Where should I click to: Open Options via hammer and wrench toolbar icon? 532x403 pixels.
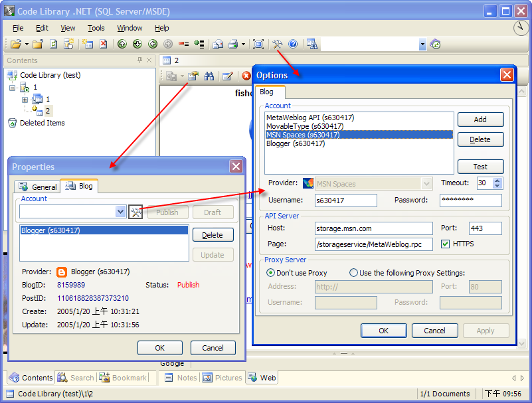click(x=277, y=44)
